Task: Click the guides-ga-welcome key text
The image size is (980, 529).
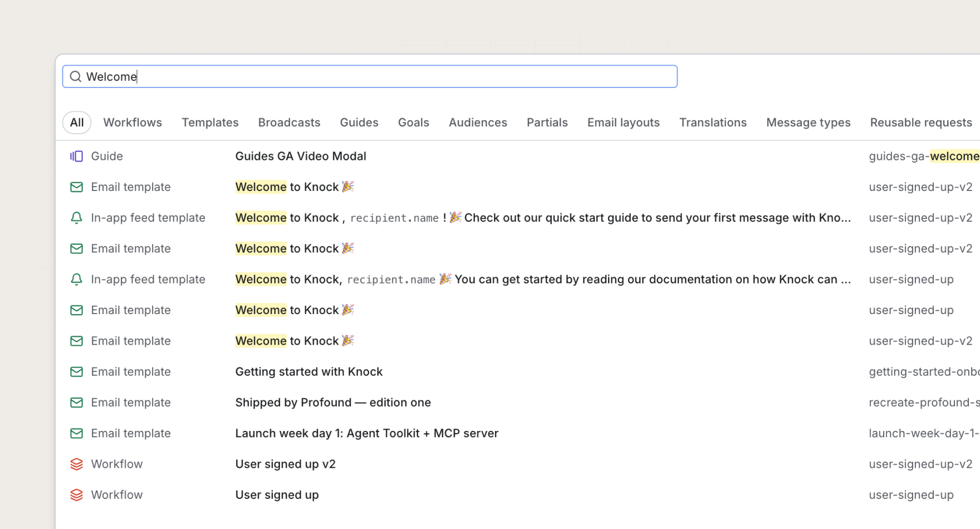Action: tap(924, 156)
